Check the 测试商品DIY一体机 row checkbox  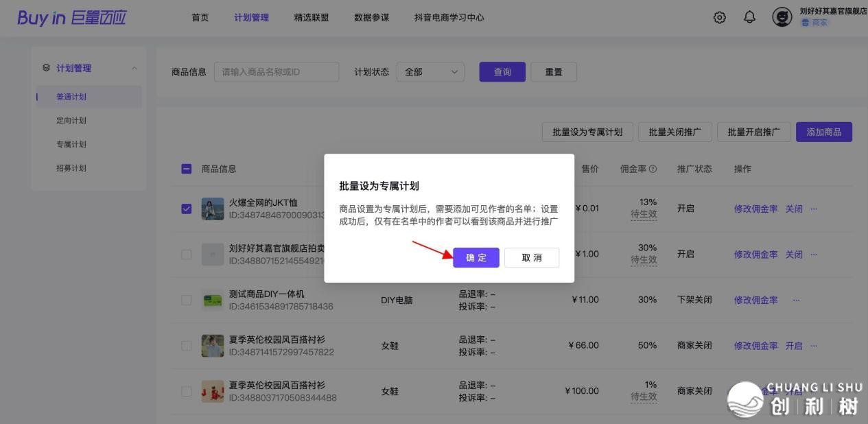[187, 300]
